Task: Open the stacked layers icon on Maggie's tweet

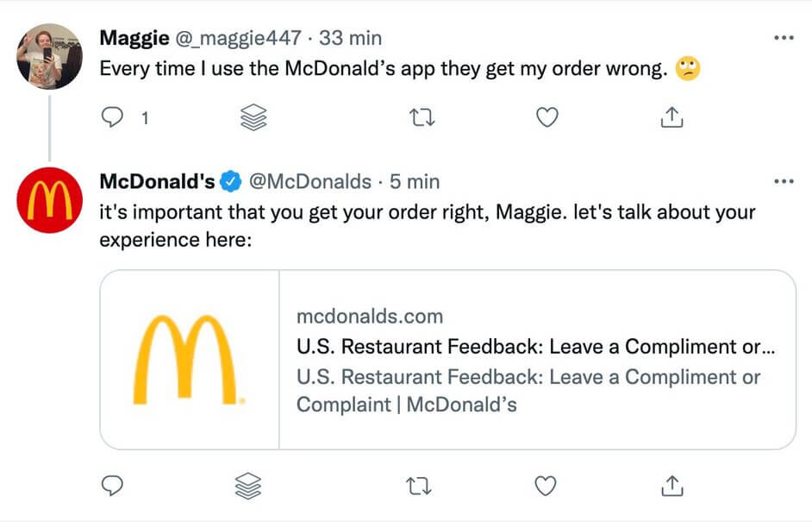Action: pos(253,117)
